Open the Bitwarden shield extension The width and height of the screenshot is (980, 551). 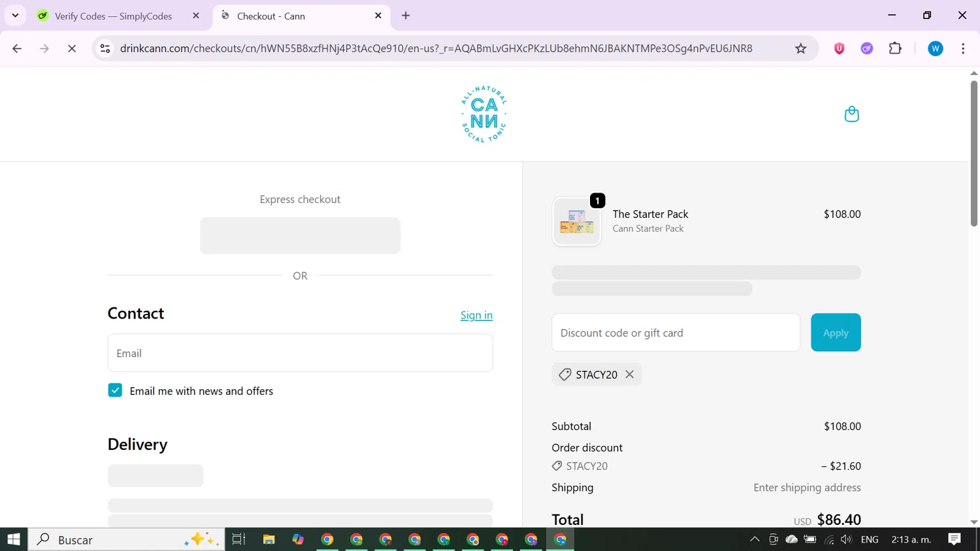[840, 48]
